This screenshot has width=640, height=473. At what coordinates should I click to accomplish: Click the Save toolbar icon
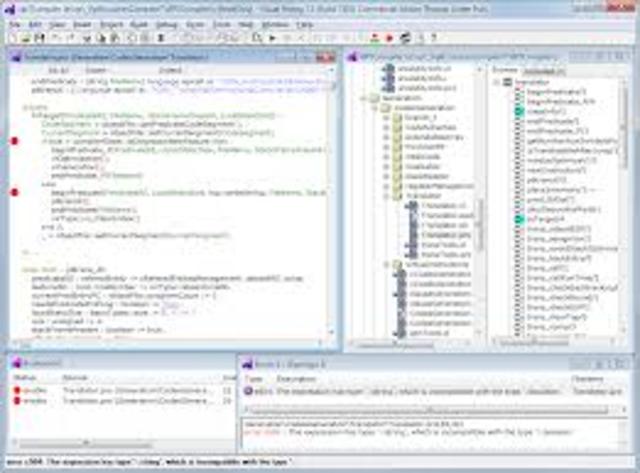click(x=39, y=38)
